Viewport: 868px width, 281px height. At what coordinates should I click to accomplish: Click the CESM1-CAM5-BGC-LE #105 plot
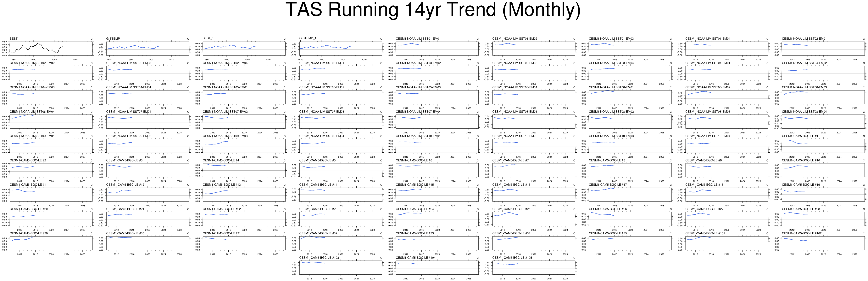(x=534, y=267)
